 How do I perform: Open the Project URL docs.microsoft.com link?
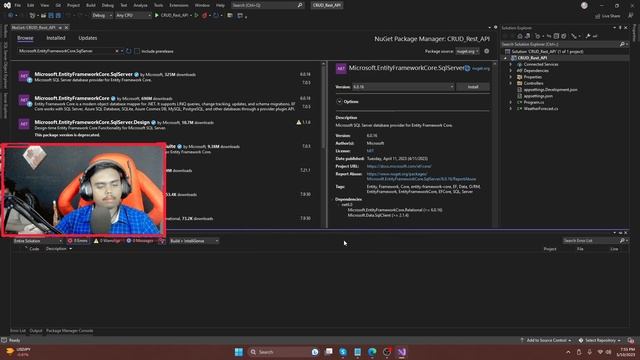click(x=399, y=166)
